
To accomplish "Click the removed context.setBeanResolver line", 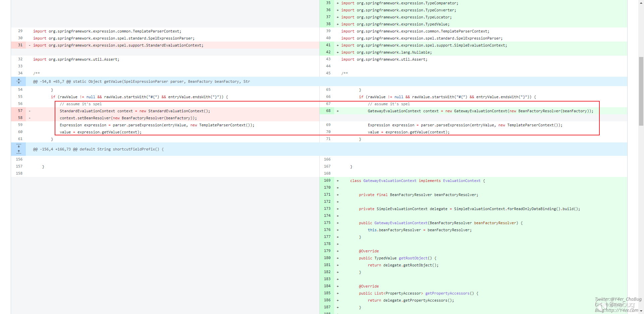I will point(128,118).
